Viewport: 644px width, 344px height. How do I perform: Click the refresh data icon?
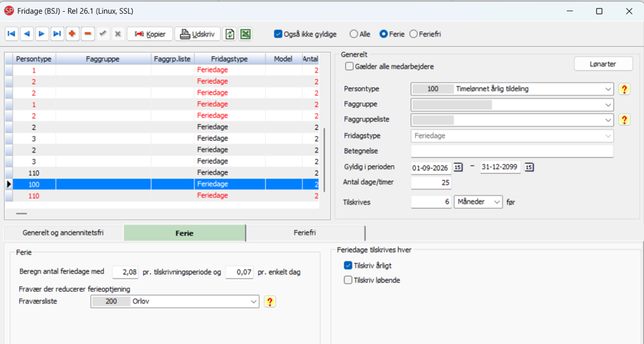point(230,34)
